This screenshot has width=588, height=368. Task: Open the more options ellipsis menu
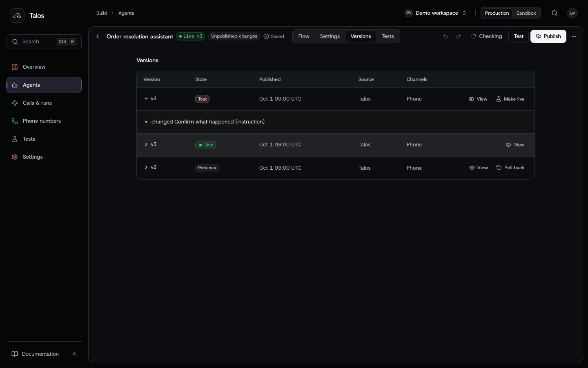[574, 36]
